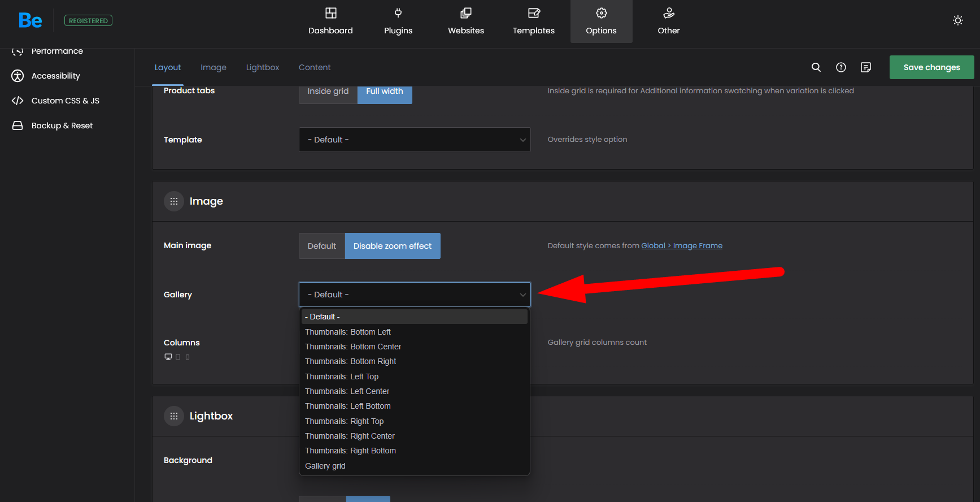This screenshot has height=502, width=980.
Task: Expand the Template dropdown
Action: pos(415,140)
